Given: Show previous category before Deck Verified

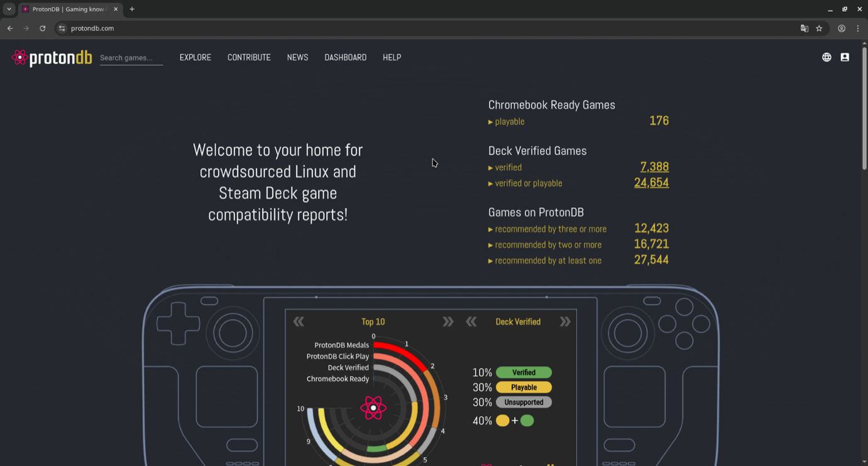Looking at the screenshot, I should tap(471, 322).
